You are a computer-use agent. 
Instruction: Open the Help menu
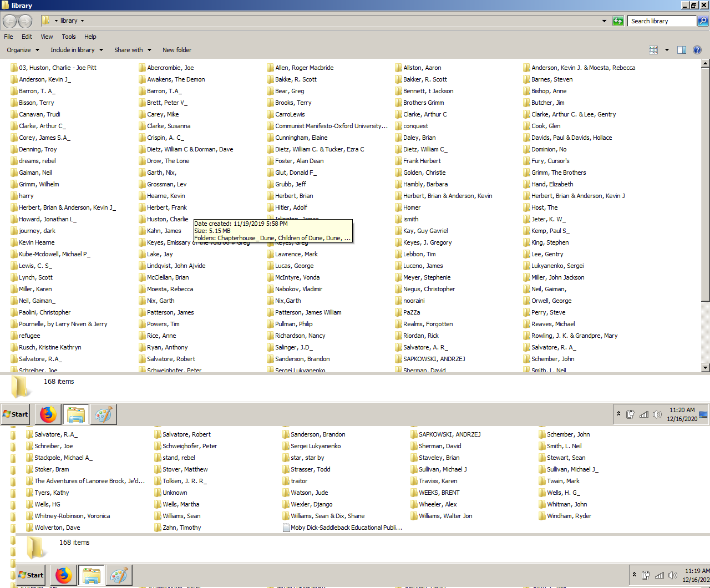tap(90, 37)
